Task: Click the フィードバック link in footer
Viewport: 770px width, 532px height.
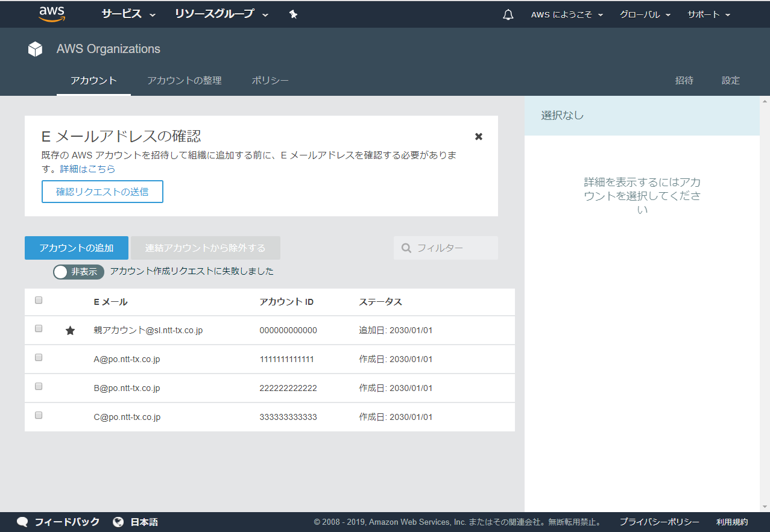Action: pos(67,522)
